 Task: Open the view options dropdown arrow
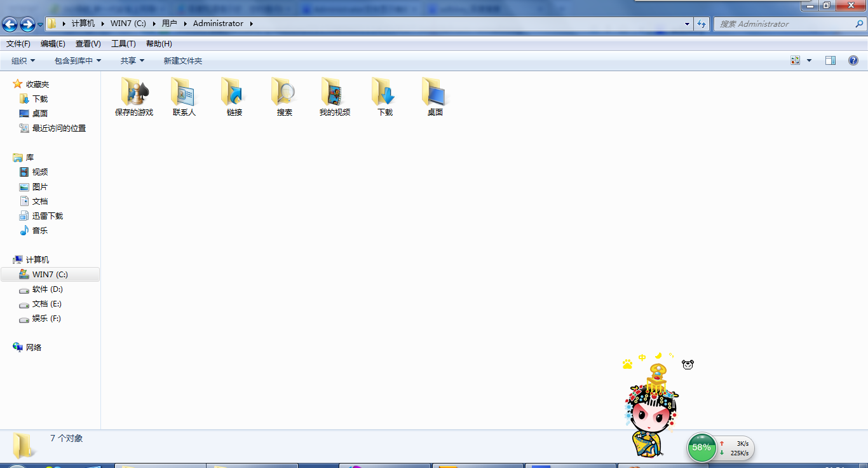(809, 60)
